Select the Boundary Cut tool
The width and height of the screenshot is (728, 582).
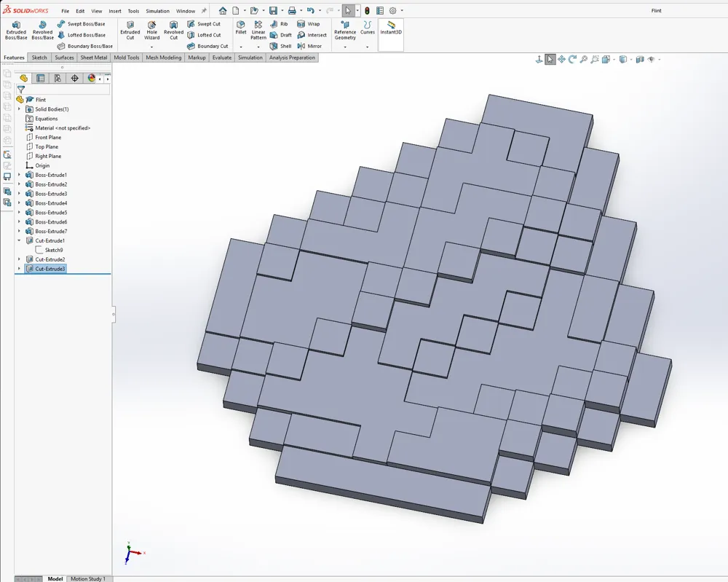point(207,46)
